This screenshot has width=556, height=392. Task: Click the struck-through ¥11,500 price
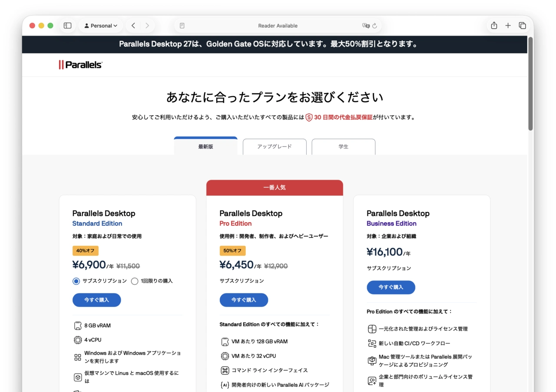(128, 266)
